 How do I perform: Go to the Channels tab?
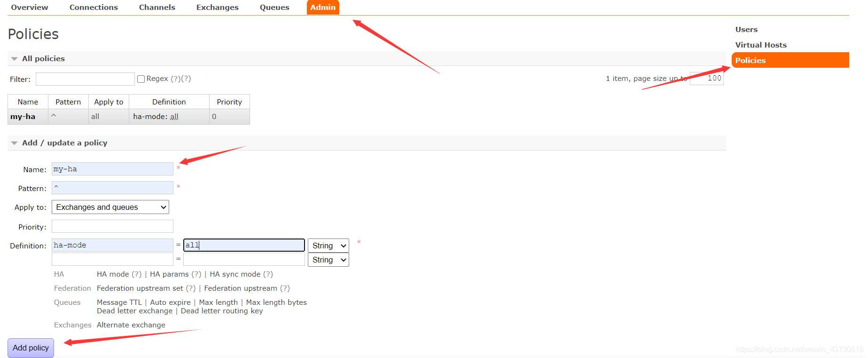tap(157, 8)
